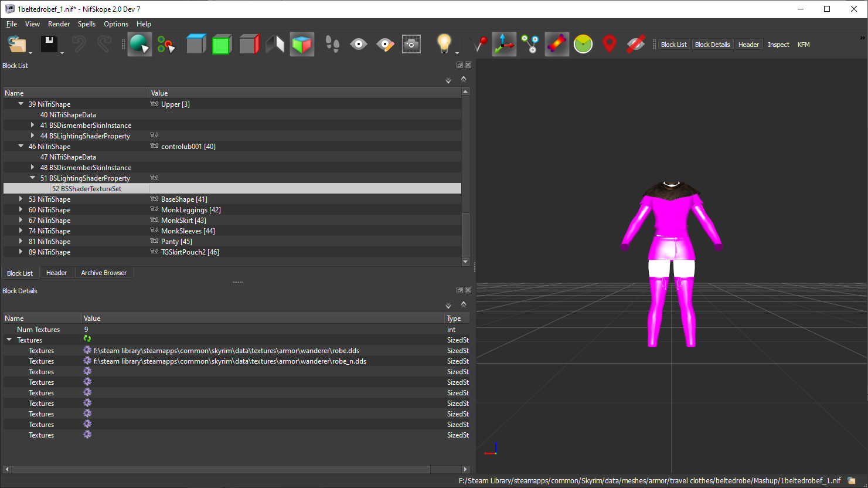Click the Save floppy disk icon

pos(49,45)
